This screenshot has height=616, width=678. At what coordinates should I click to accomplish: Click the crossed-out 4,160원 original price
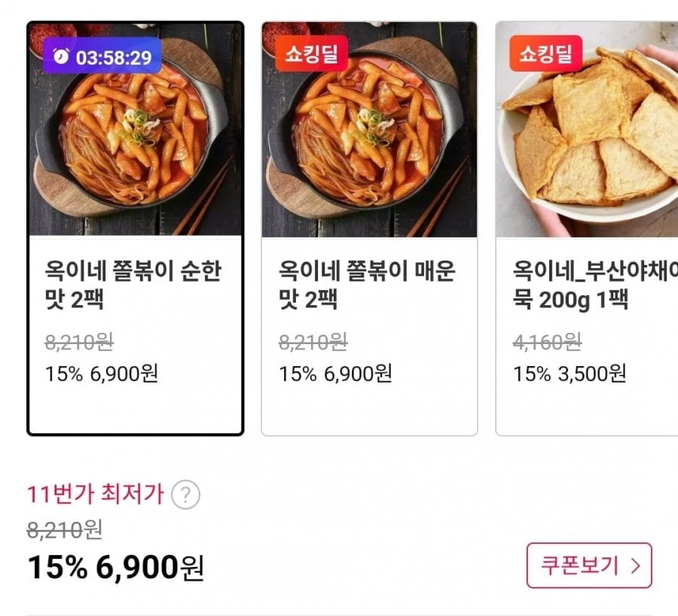(x=547, y=343)
